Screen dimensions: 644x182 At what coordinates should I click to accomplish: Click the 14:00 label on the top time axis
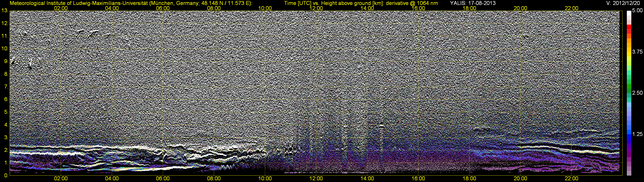[367, 8]
